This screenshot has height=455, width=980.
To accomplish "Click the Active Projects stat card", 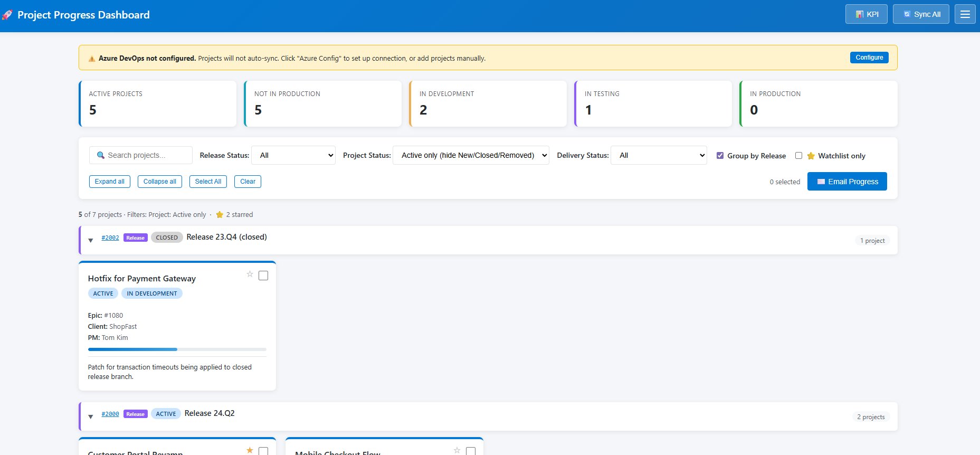I will click(x=157, y=103).
